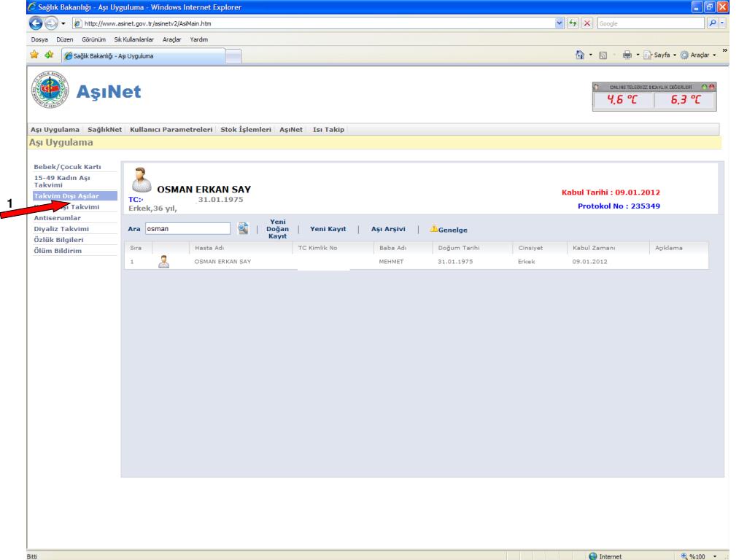Click the Sağlık Bakanlığı emblem logo

point(50,90)
